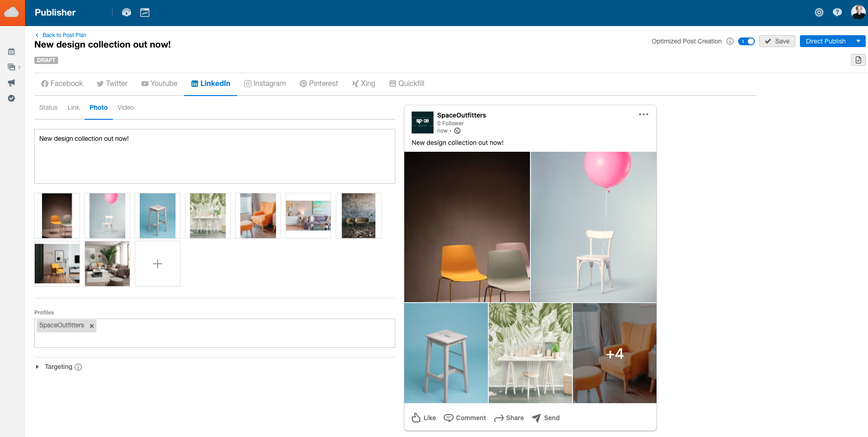Switch to the Instagram tab
Image resolution: width=868 pixels, height=437 pixels.
(265, 83)
